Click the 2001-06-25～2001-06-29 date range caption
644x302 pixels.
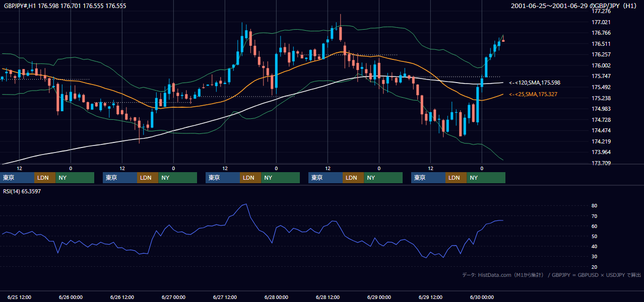[x=575, y=6]
